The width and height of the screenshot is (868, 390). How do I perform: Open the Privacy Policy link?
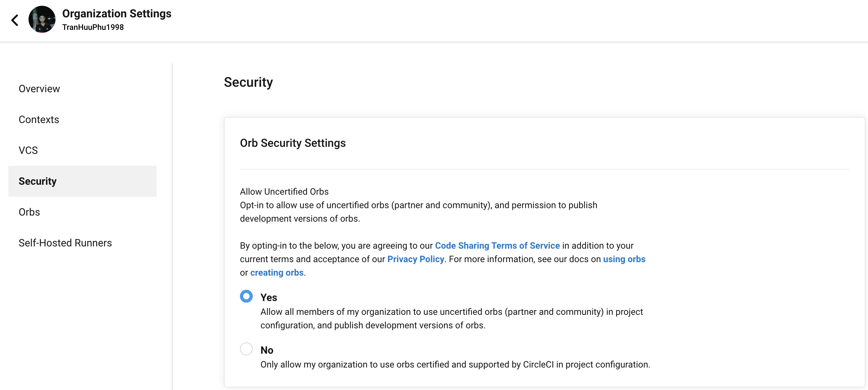tap(415, 259)
